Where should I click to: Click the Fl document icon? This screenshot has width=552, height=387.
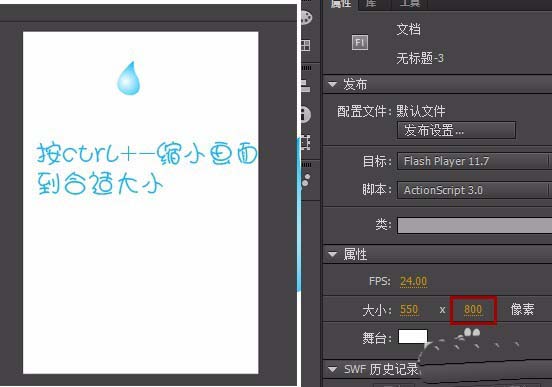coord(360,43)
